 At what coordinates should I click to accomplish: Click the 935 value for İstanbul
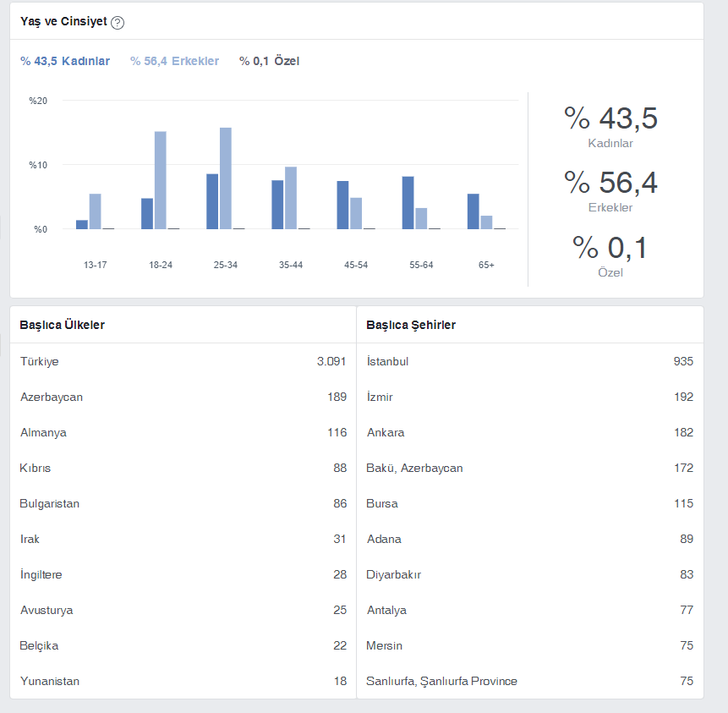(683, 361)
